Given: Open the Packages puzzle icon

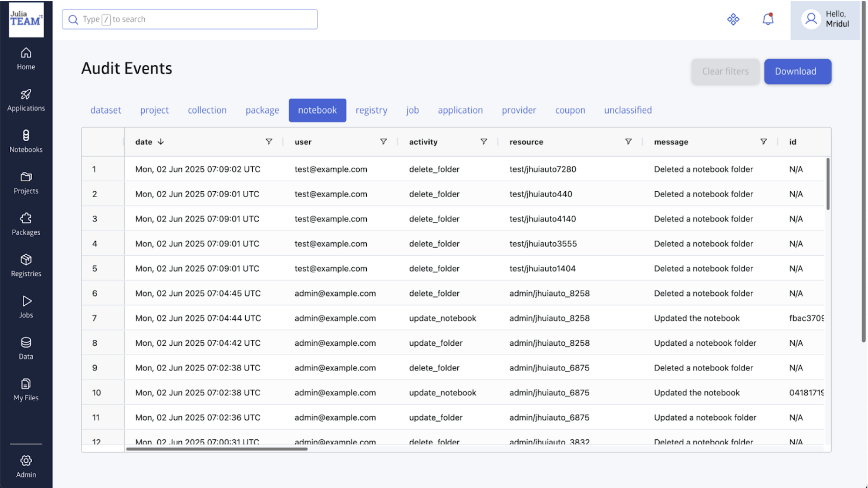Looking at the screenshot, I should (26, 219).
